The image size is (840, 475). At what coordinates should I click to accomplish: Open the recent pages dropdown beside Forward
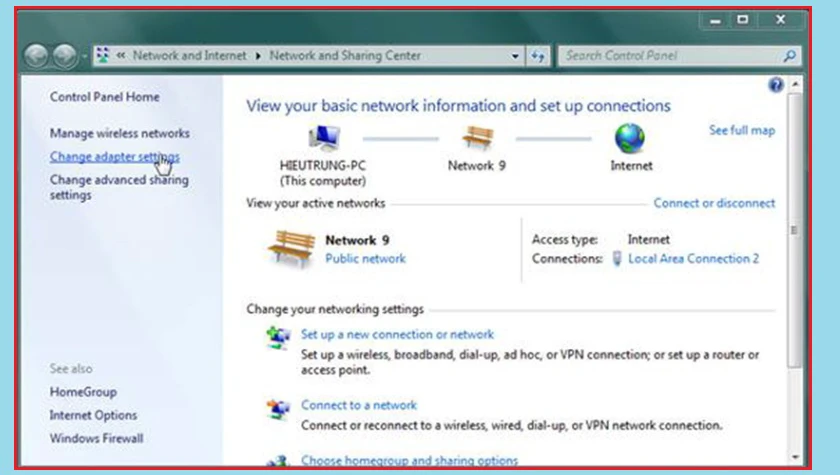point(85,56)
